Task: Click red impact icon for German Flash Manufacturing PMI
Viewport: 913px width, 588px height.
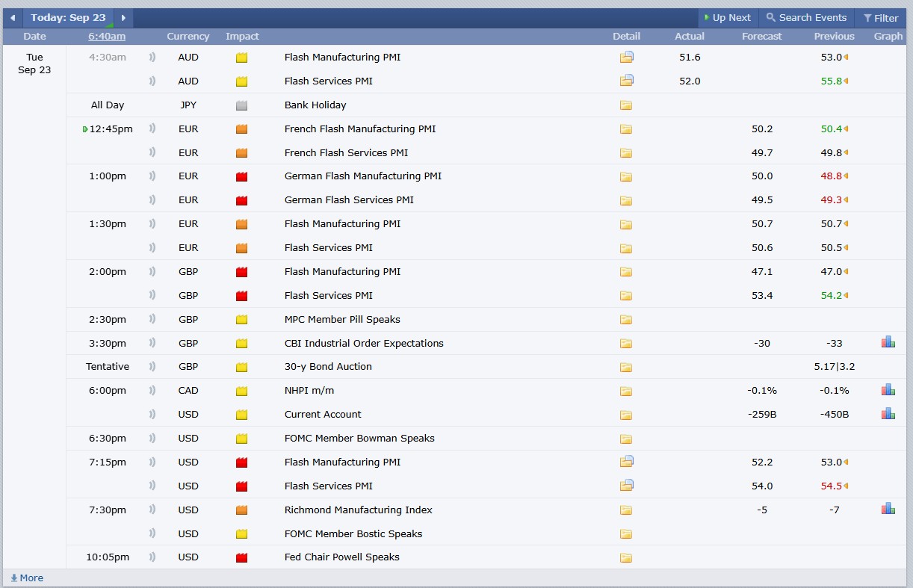Action: pos(241,176)
